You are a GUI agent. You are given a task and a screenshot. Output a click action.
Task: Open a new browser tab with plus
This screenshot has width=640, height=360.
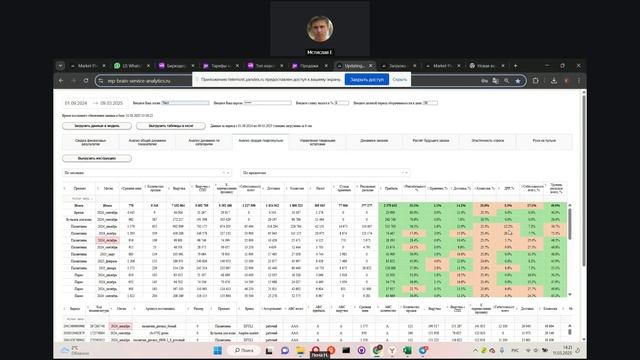pyautogui.click(x=516, y=66)
